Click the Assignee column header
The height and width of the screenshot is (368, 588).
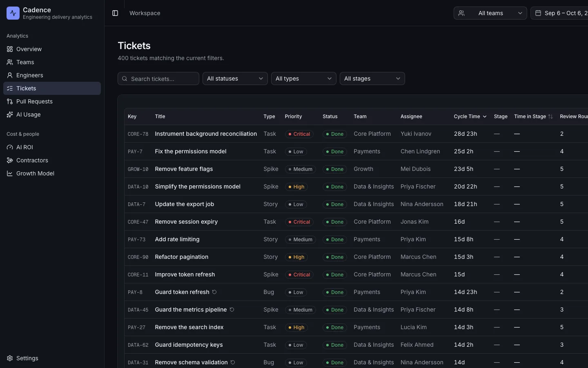pyautogui.click(x=411, y=117)
